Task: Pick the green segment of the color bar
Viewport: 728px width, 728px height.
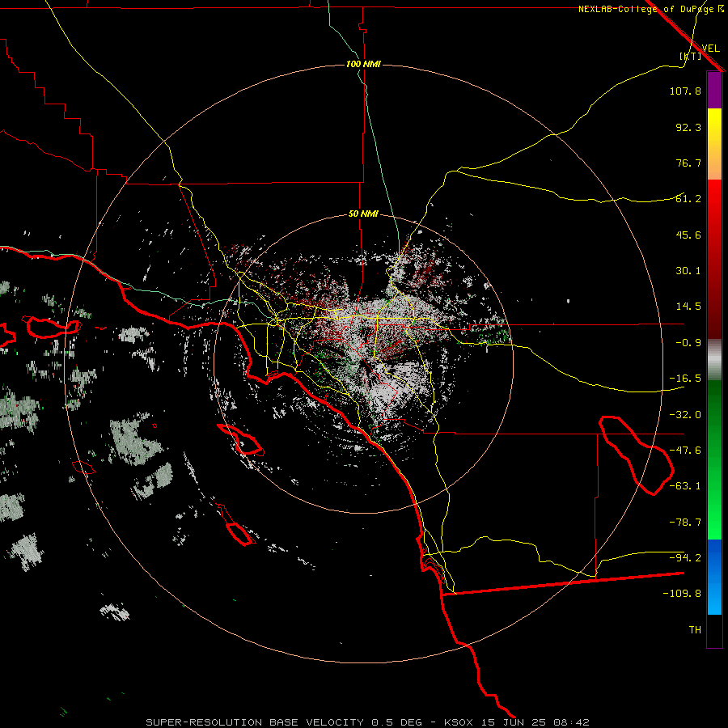Action: click(714, 459)
